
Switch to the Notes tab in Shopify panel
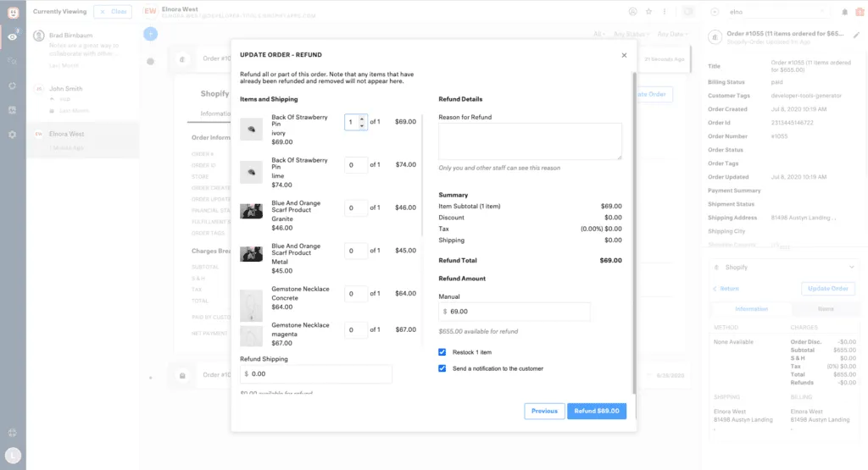[x=825, y=309]
